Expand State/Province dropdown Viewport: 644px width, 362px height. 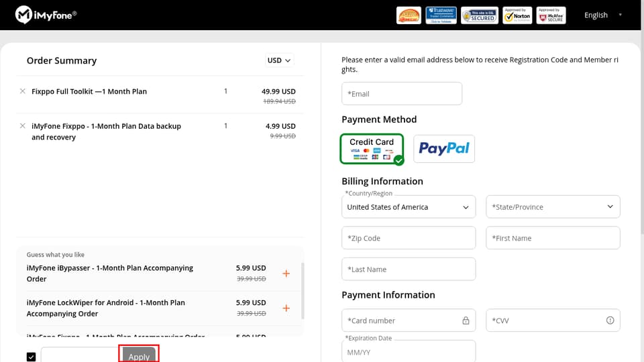click(x=553, y=207)
